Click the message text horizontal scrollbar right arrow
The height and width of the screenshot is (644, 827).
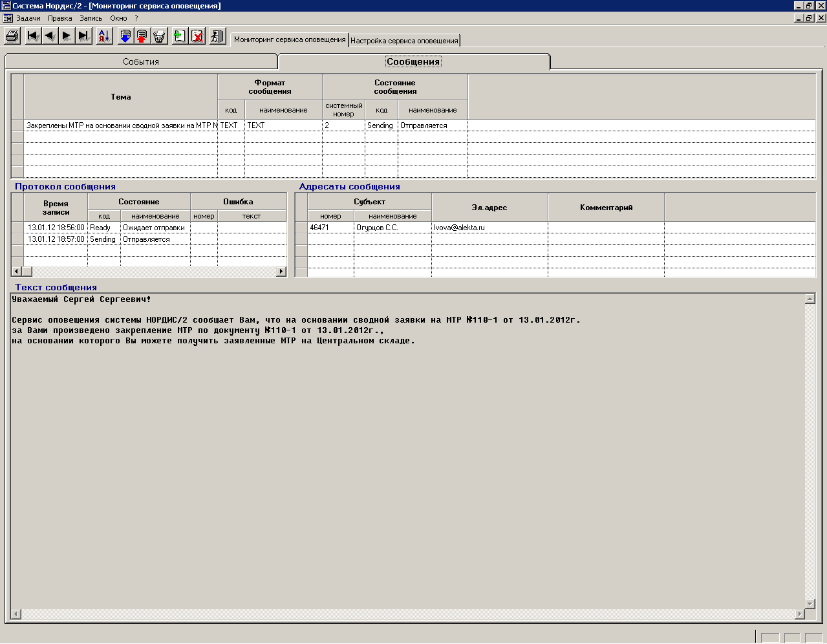(x=800, y=614)
